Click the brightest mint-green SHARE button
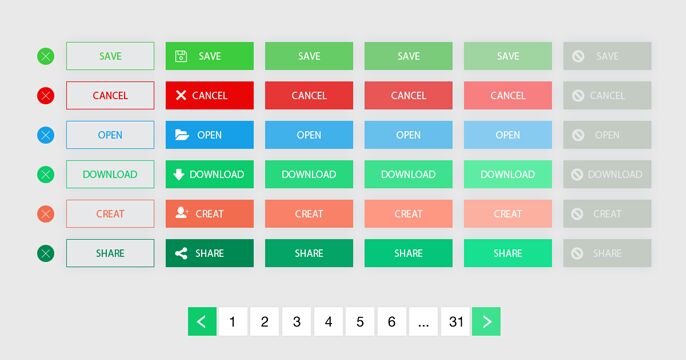The image size is (686, 360). 508,253
